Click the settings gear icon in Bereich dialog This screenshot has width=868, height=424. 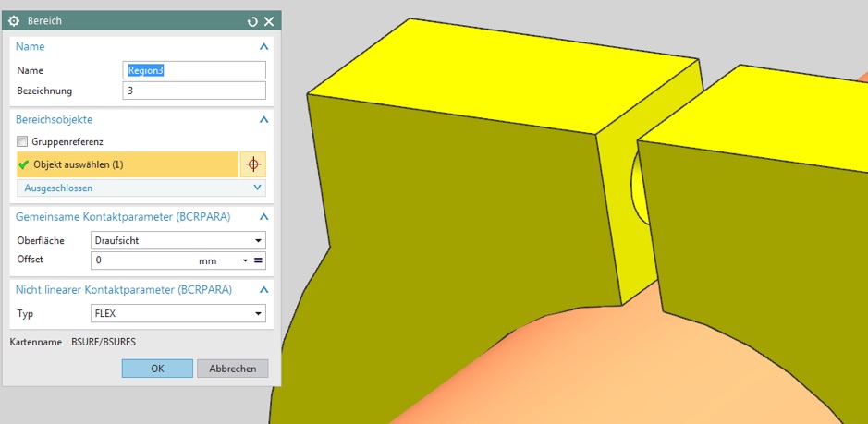point(14,21)
